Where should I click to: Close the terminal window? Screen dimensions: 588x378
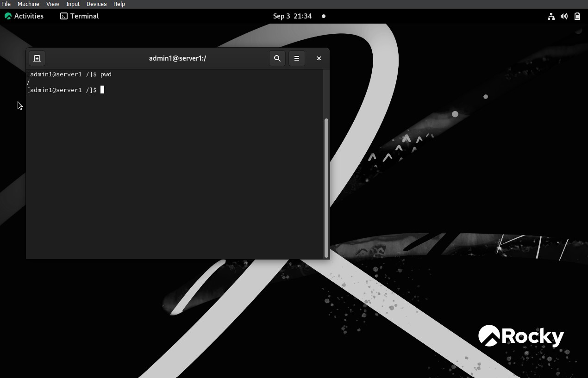[319, 58]
